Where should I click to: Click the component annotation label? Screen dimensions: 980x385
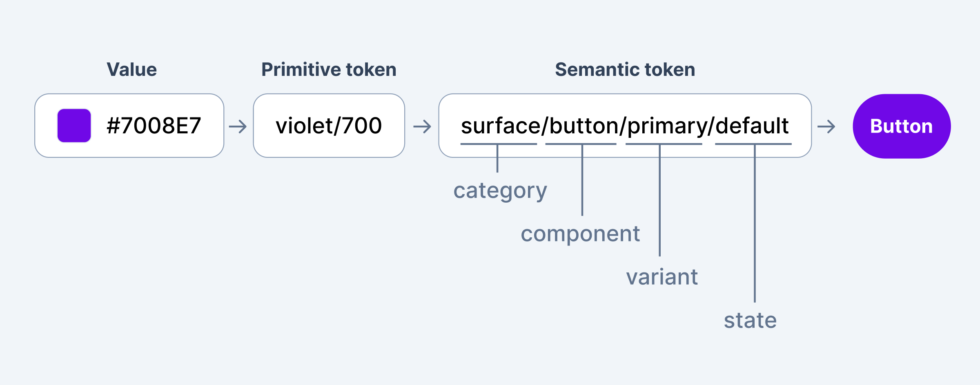click(580, 234)
